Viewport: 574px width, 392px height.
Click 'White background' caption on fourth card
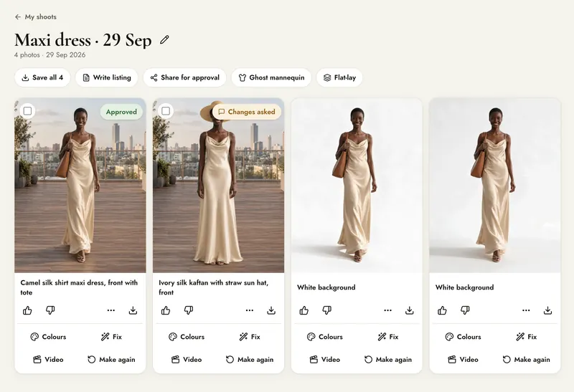pyautogui.click(x=464, y=287)
